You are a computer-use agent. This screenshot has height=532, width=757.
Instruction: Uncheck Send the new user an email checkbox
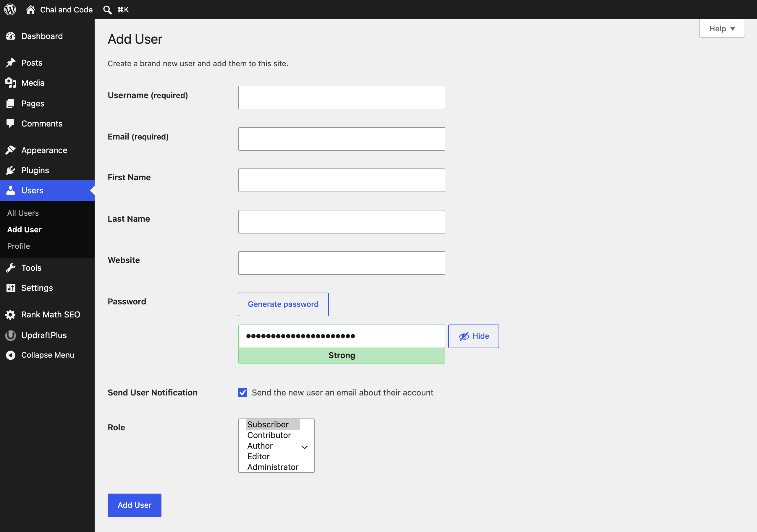click(242, 392)
